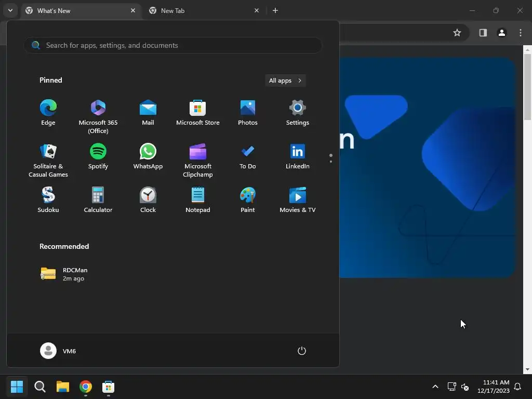Launch Spotify
This screenshot has width=532, height=399.
[98, 156]
